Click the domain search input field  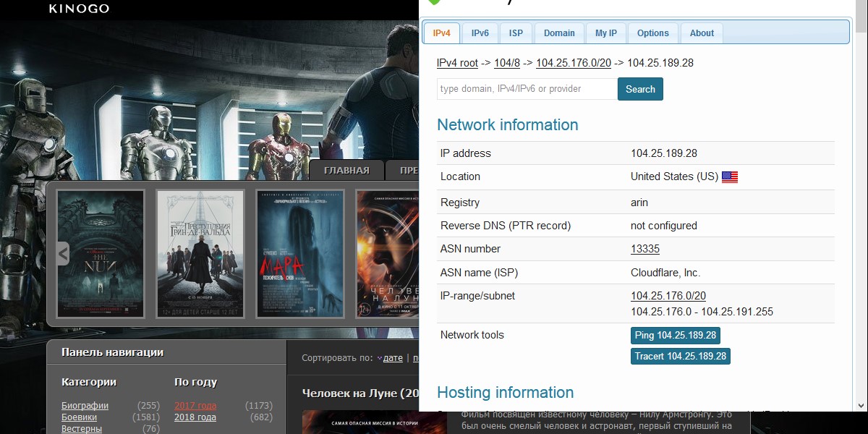[527, 89]
